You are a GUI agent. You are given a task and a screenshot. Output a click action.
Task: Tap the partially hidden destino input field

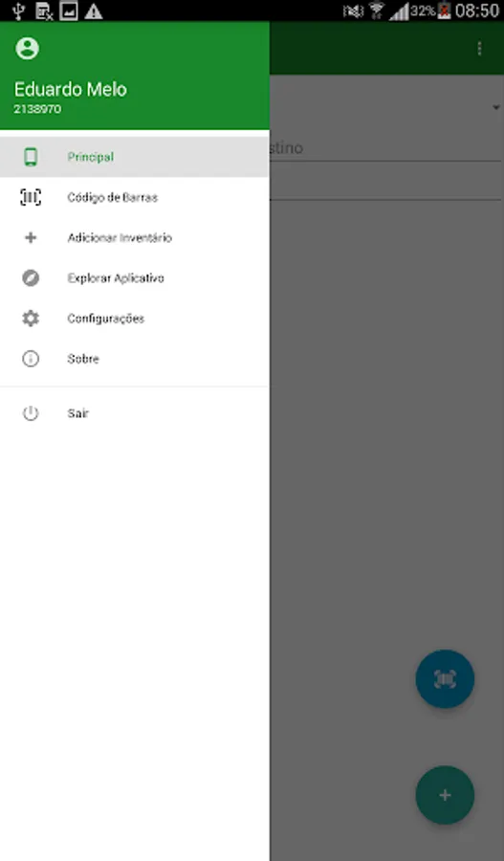(385, 148)
